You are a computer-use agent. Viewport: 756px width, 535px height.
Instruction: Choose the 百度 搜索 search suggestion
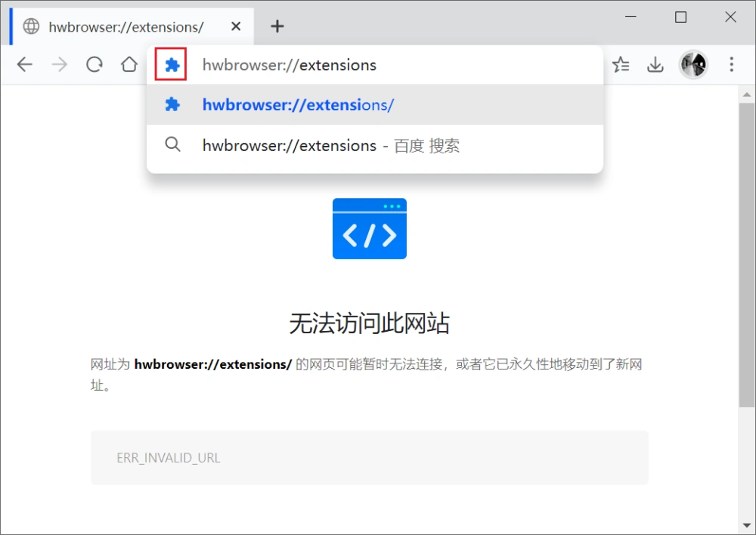(375, 145)
